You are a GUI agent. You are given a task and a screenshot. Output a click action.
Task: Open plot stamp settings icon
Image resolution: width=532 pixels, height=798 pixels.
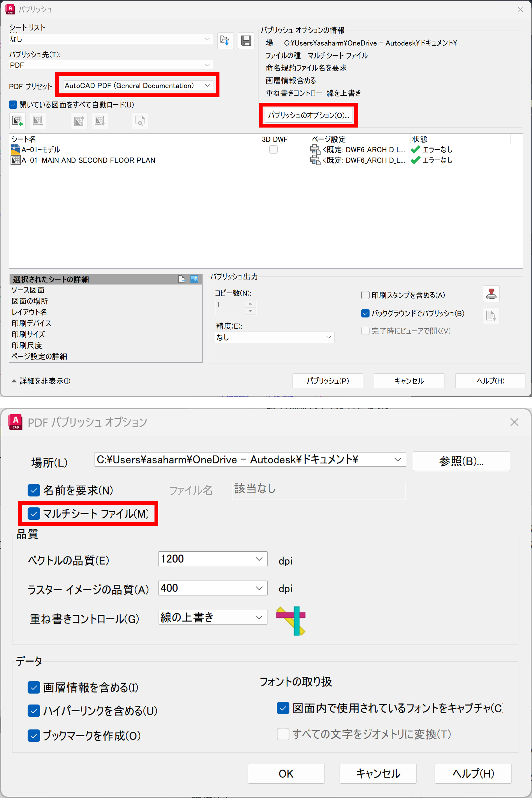point(491,294)
